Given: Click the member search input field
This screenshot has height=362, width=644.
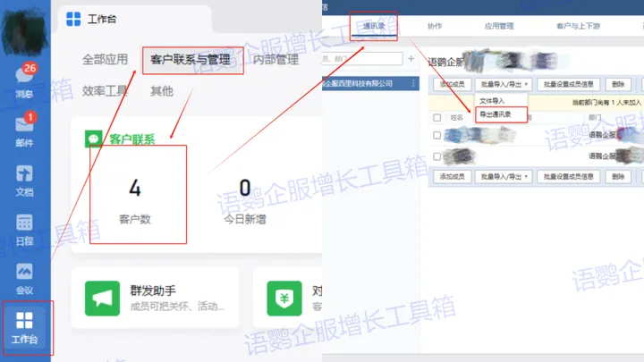Looking at the screenshot, I should [362, 59].
